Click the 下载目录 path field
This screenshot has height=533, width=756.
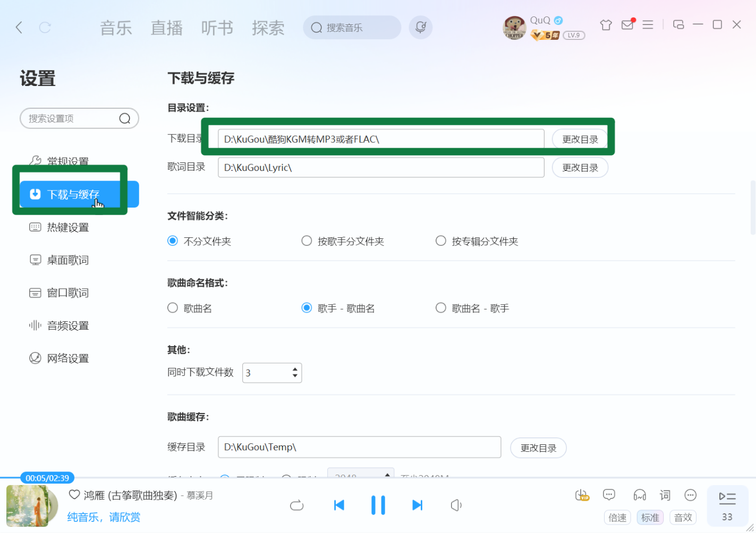click(381, 139)
